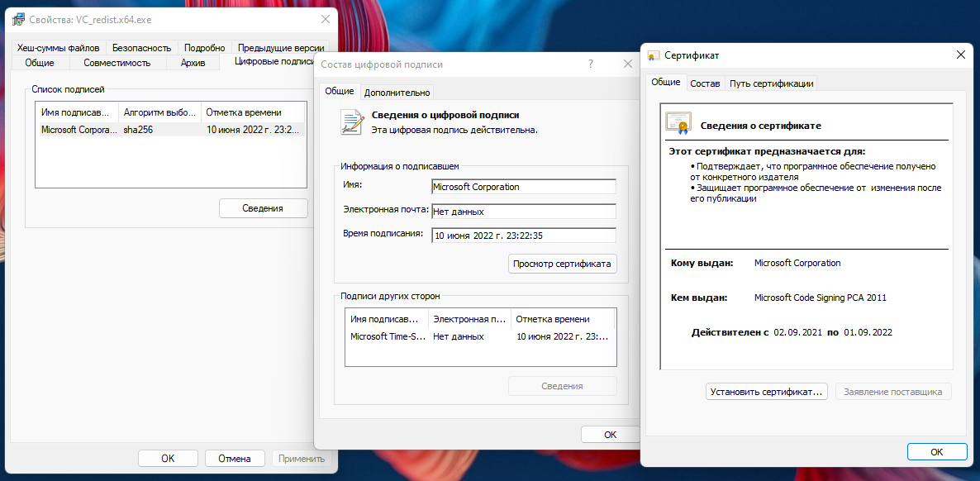980x481 pixels.
Task: Click the certificate icon in Сертификат title bar
Action: [654, 55]
